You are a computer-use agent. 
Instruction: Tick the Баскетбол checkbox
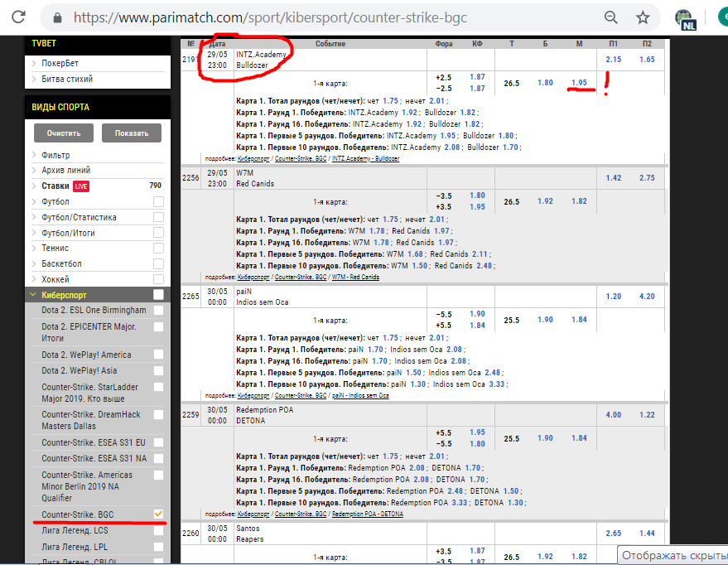(x=158, y=263)
